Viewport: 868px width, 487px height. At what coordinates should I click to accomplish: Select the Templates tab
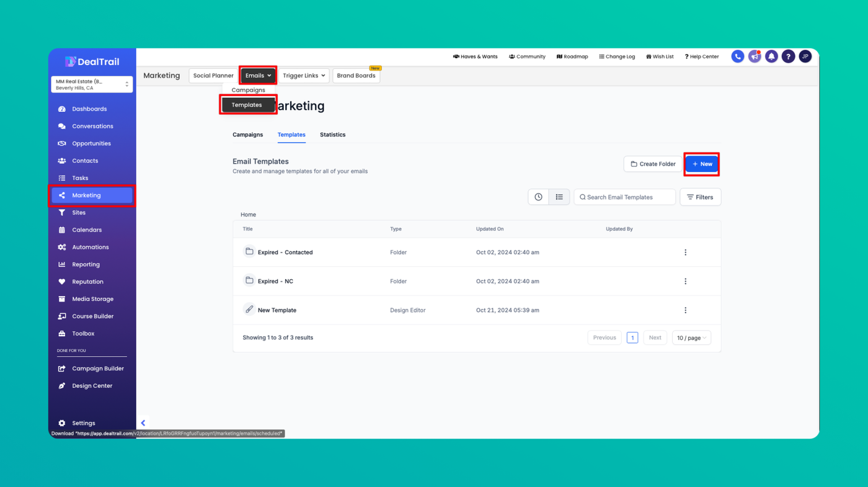(x=291, y=135)
